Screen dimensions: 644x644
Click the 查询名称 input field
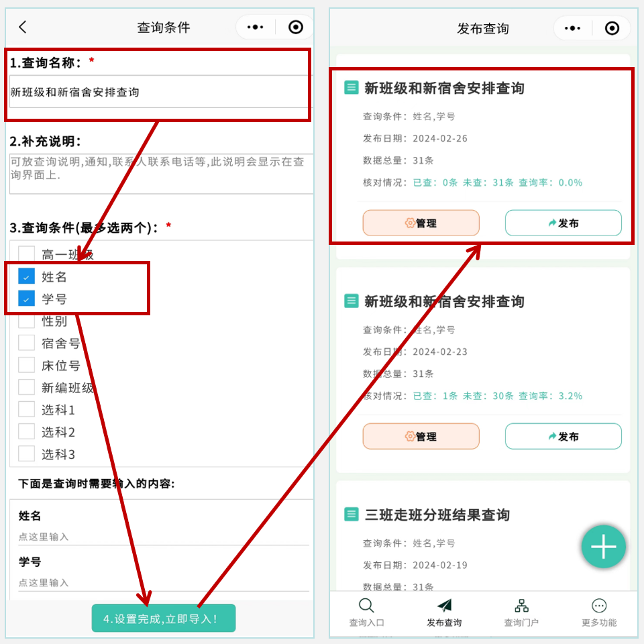pyautogui.click(x=161, y=92)
